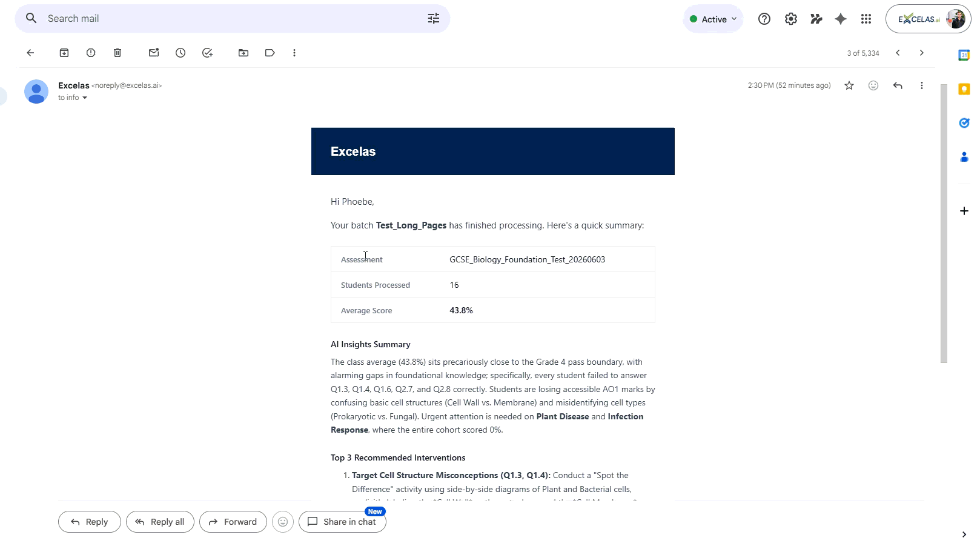Click the Reply all button
Viewport: 980px width, 549px height.
[x=160, y=522]
